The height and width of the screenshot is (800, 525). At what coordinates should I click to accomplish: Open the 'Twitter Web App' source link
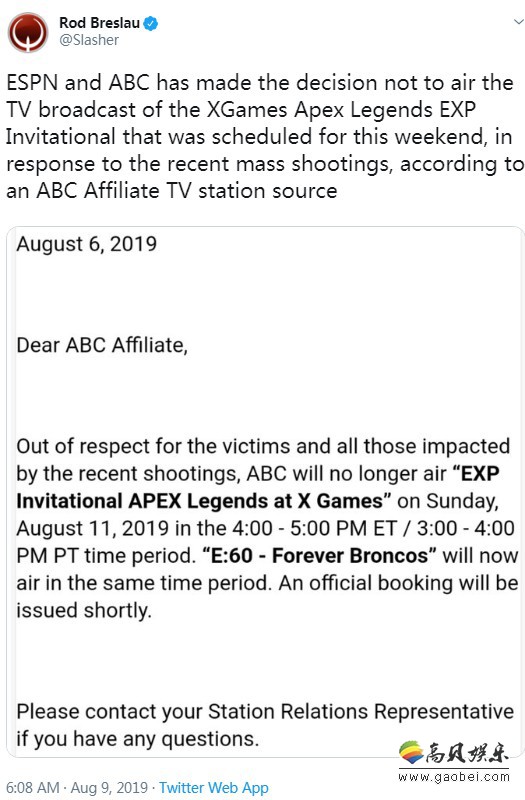click(214, 788)
